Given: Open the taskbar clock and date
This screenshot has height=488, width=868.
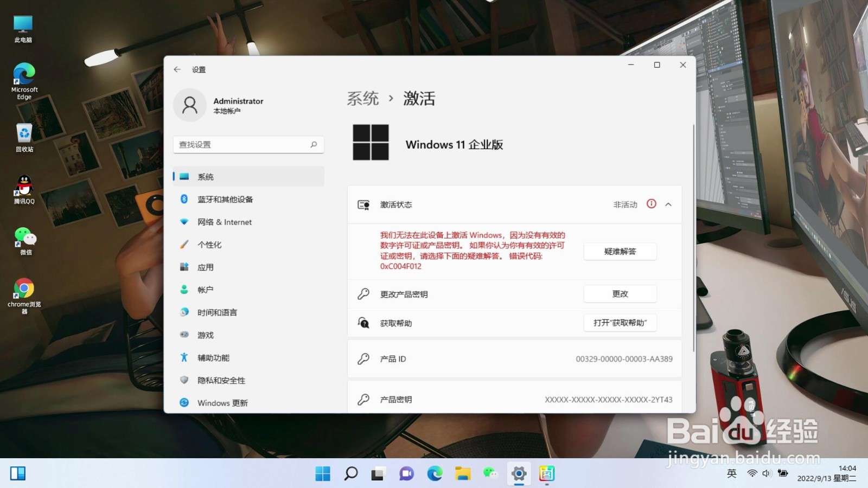Looking at the screenshot, I should (x=827, y=473).
